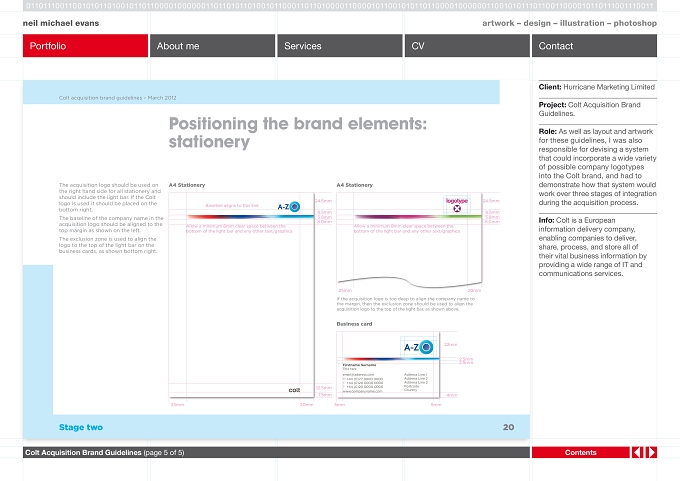Click the colt logo at the letterhead bottom
Viewport: 680px width, 481px height.
294,390
